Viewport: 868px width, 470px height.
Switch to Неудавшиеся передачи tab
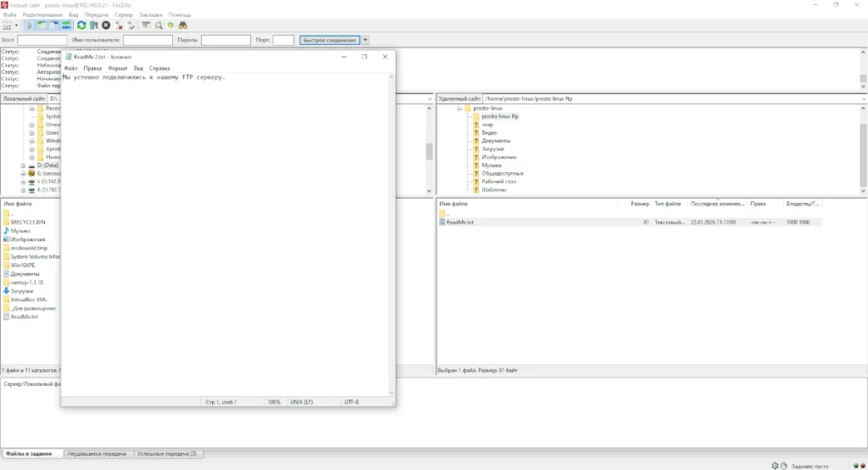click(x=97, y=454)
